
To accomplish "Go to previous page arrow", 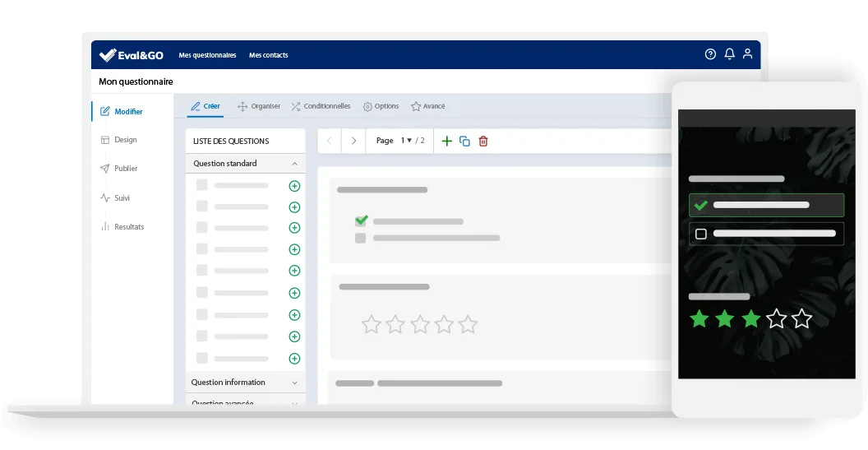I will click(330, 141).
